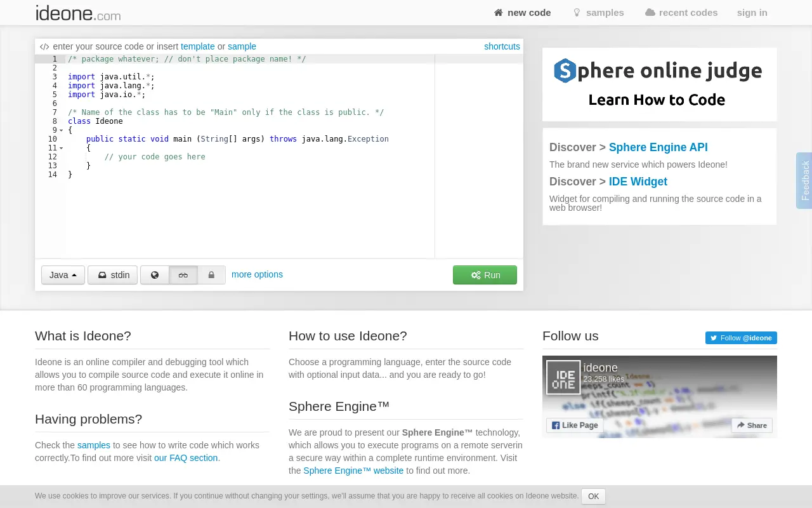Image resolution: width=812 pixels, height=508 pixels.
Task: Click the IDE ONE Facebook page thumbnail
Action: coord(563,378)
